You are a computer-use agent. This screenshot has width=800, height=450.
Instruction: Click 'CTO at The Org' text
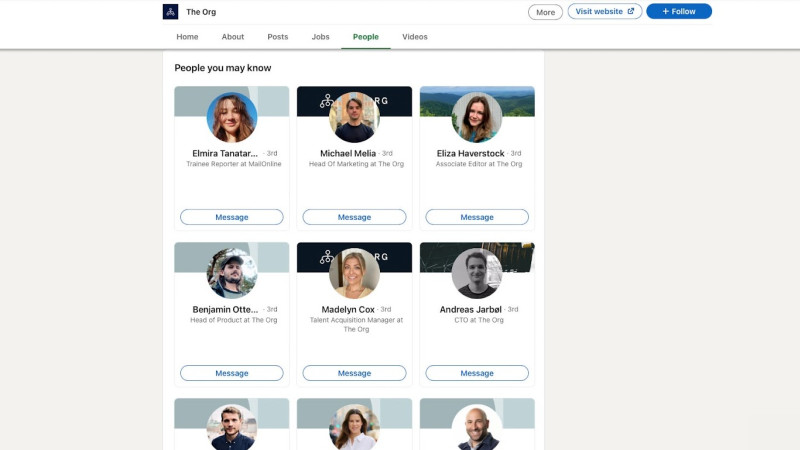click(x=479, y=320)
